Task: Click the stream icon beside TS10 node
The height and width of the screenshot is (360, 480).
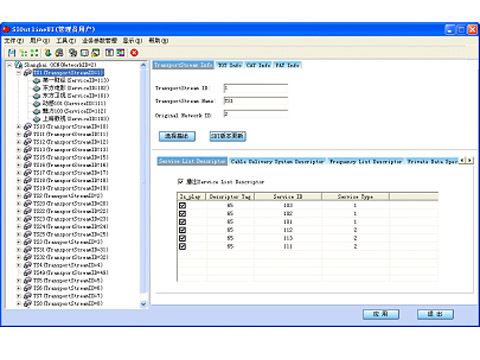Action: click(x=28, y=127)
